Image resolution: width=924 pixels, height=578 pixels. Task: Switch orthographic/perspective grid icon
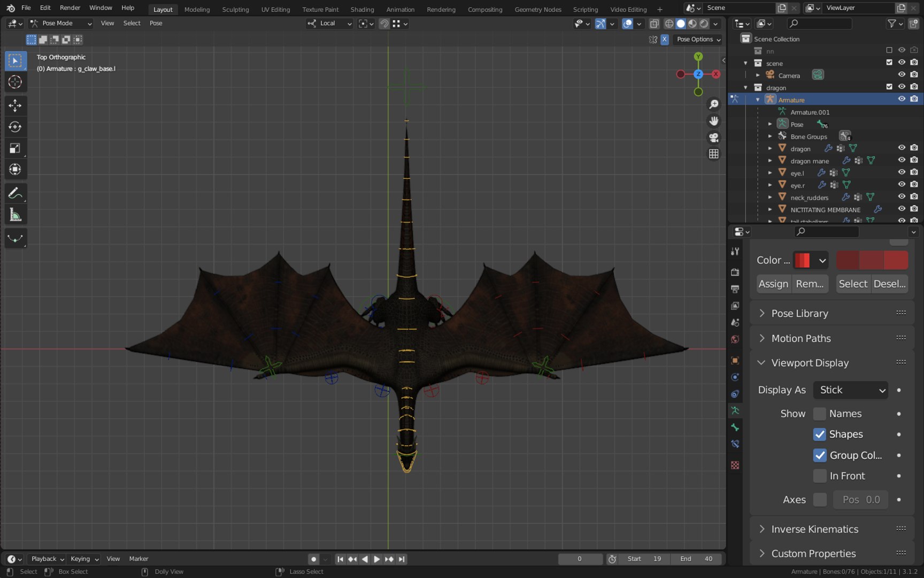click(x=713, y=154)
